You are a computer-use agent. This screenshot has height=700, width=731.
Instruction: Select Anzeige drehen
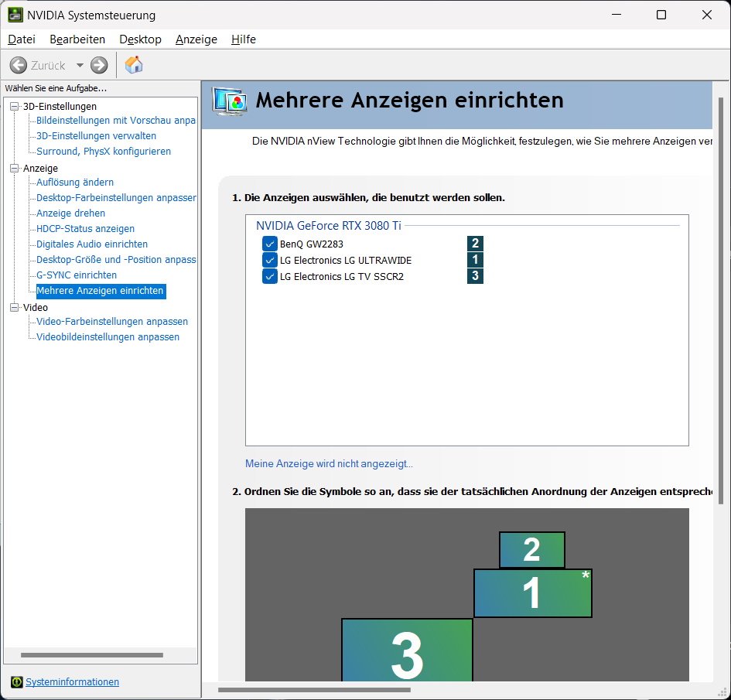point(71,213)
